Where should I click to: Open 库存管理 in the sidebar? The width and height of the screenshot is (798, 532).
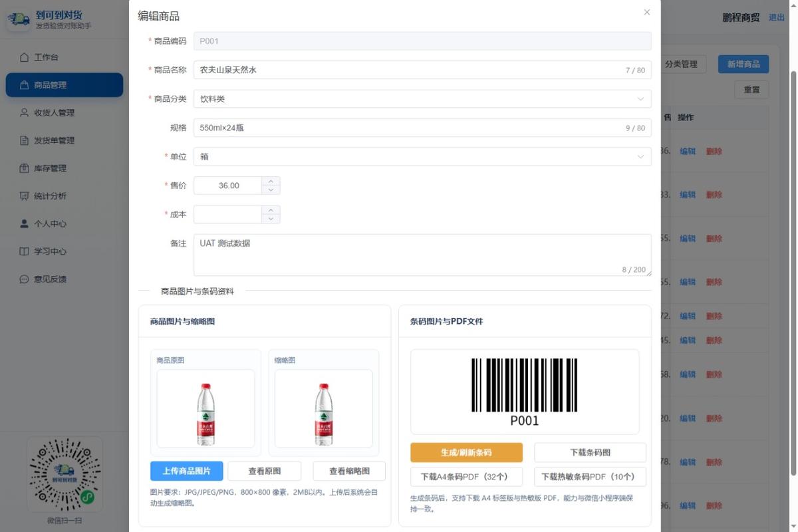click(x=65, y=168)
